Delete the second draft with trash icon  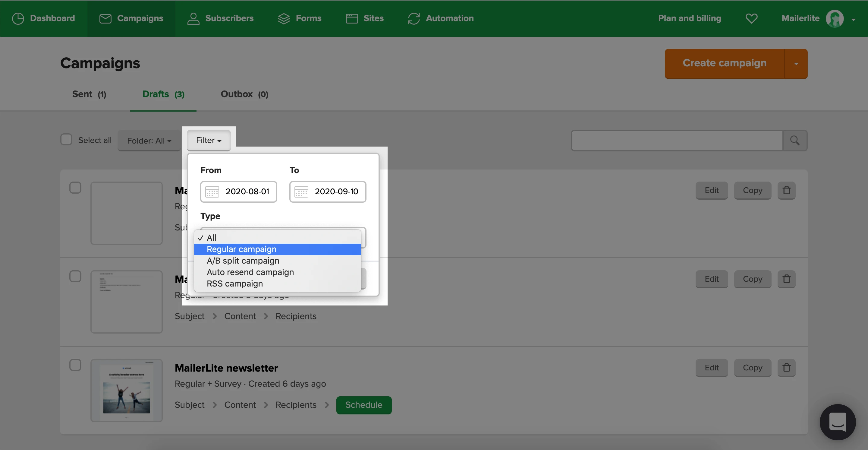(x=786, y=279)
